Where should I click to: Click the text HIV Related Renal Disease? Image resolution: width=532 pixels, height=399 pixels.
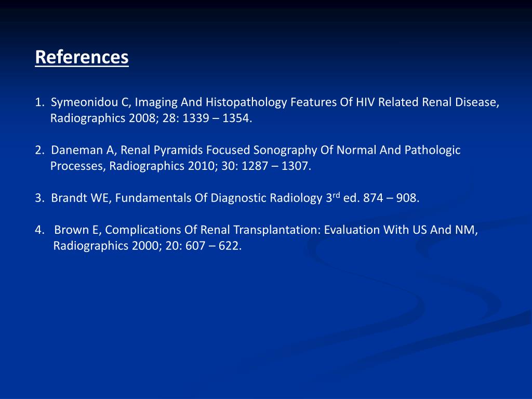point(427,102)
